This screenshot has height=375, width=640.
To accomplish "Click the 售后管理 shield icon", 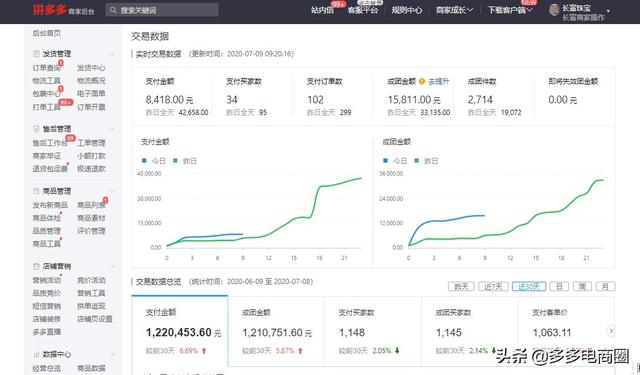I will (36, 129).
